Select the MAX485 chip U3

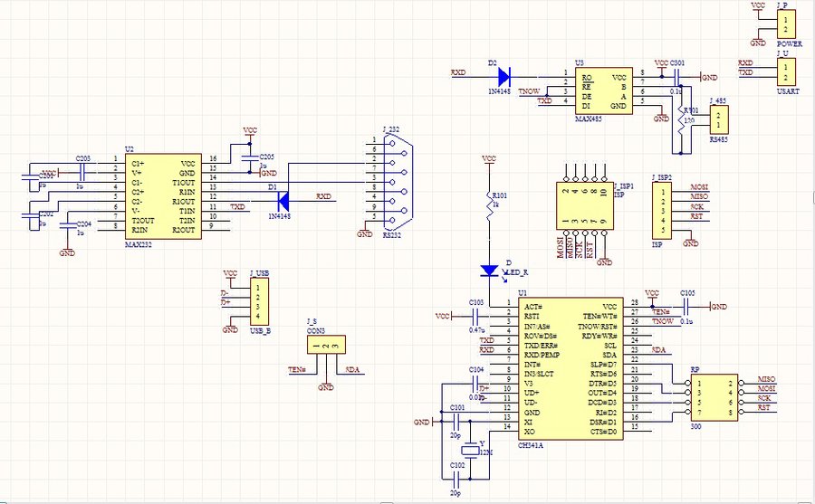603,90
